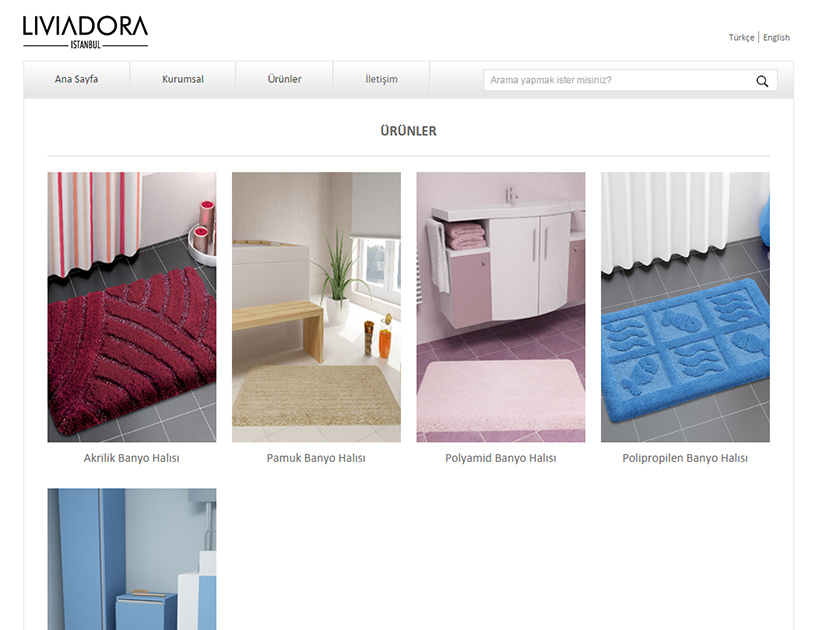Image resolution: width=826 pixels, height=630 pixels.
Task: Open the blue bathroom cabinet image
Action: click(x=132, y=559)
